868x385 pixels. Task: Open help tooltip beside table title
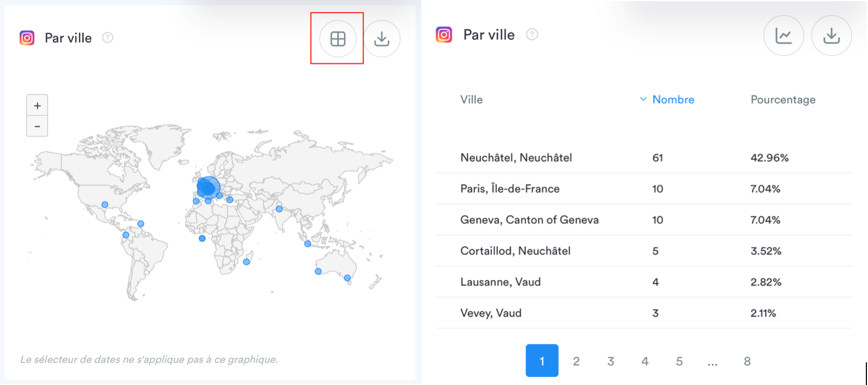(532, 35)
